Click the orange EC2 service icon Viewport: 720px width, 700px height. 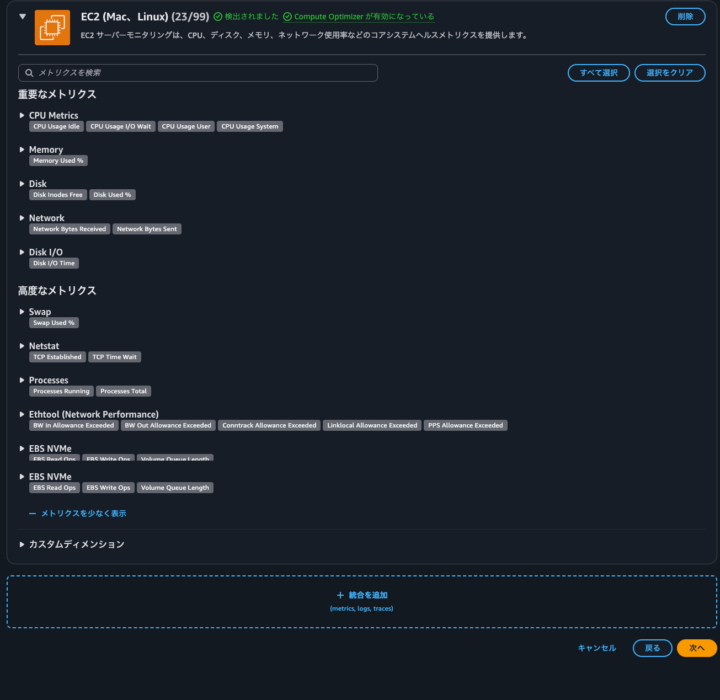tap(52, 28)
